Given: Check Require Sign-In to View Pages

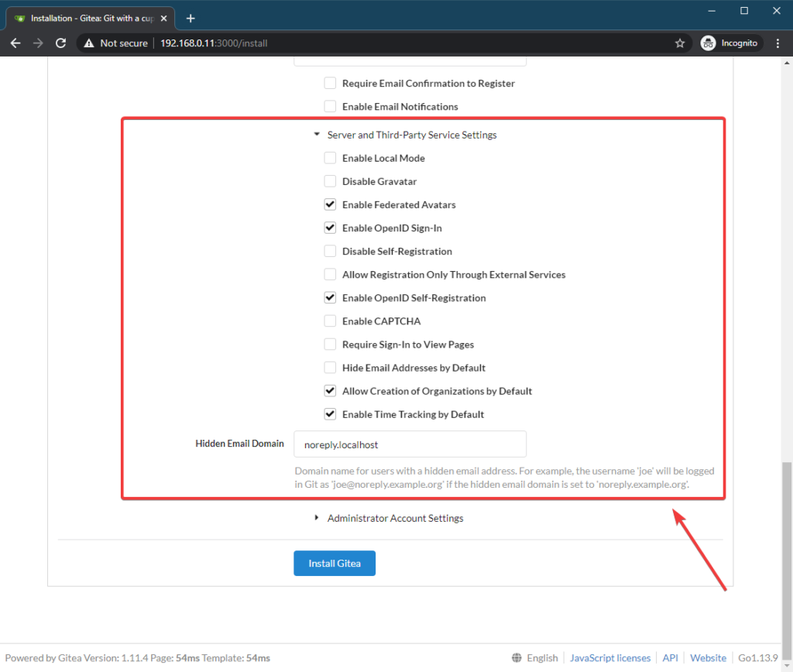Looking at the screenshot, I should click(330, 344).
